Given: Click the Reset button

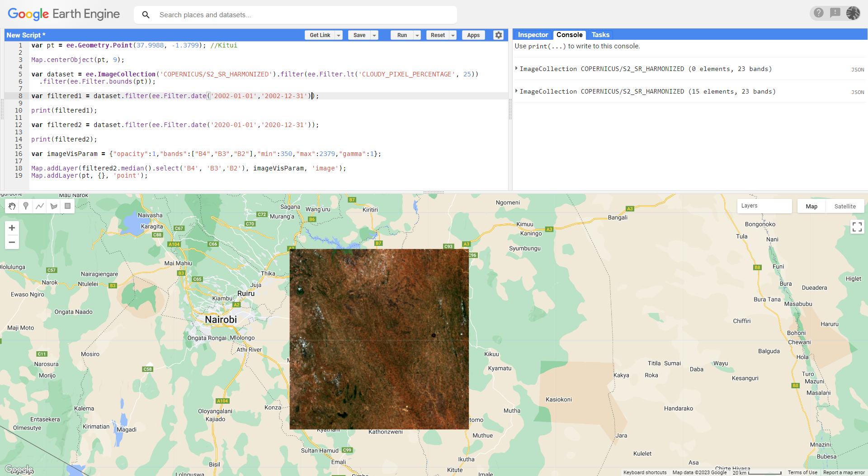Looking at the screenshot, I should [x=438, y=35].
